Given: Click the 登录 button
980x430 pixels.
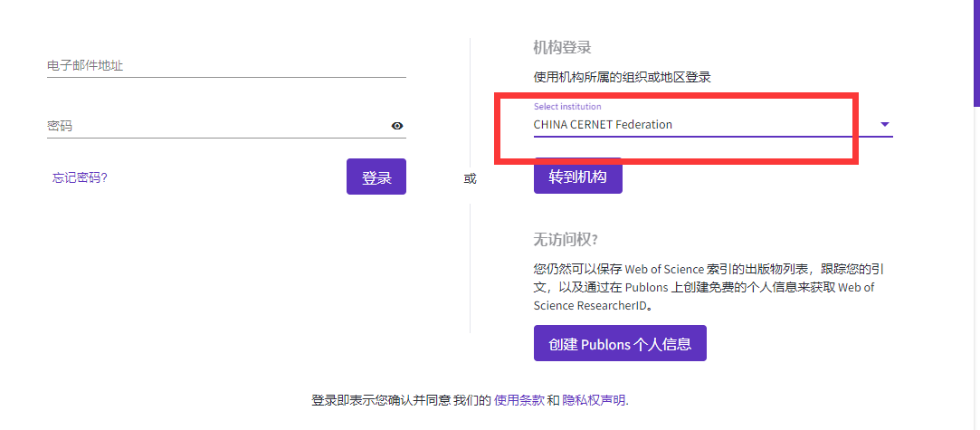Looking at the screenshot, I should tap(376, 177).
